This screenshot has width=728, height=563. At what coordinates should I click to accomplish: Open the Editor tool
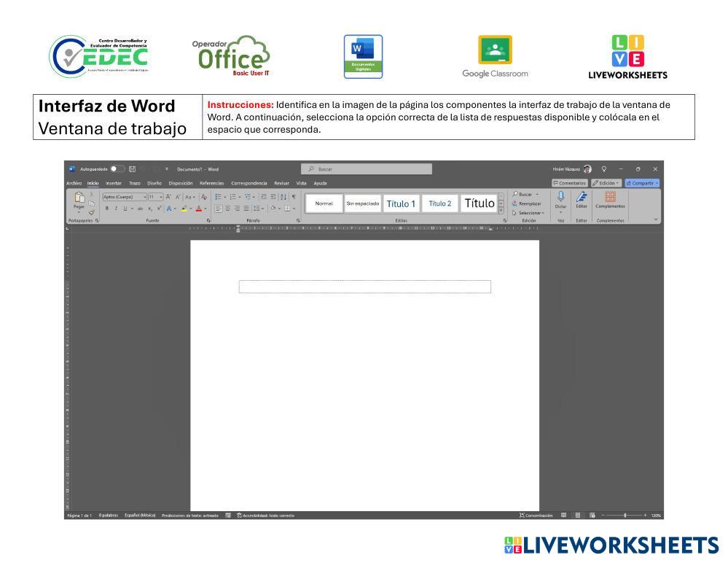(582, 197)
